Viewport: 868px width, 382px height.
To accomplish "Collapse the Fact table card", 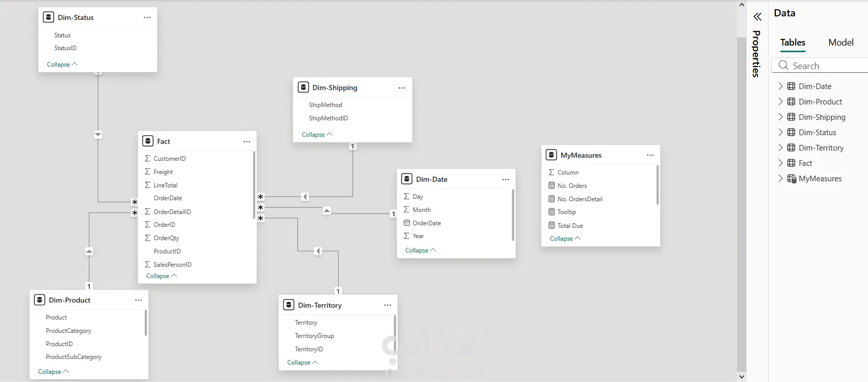I will pos(162,276).
